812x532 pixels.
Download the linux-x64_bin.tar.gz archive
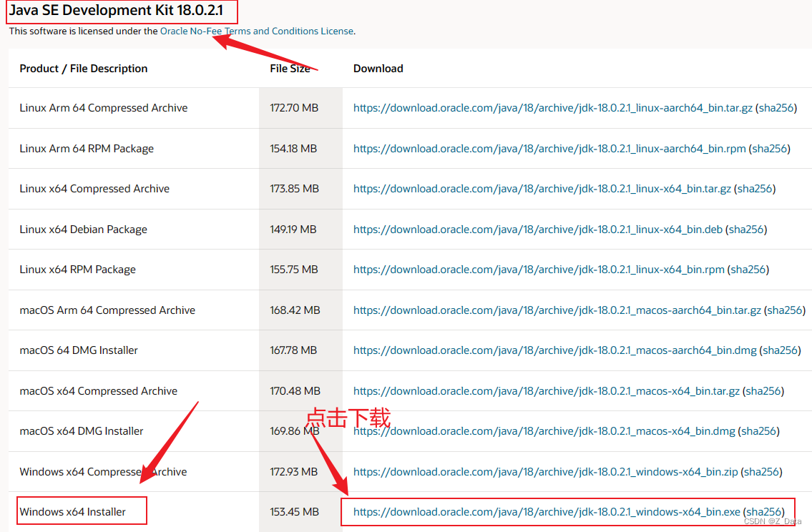[542, 189]
